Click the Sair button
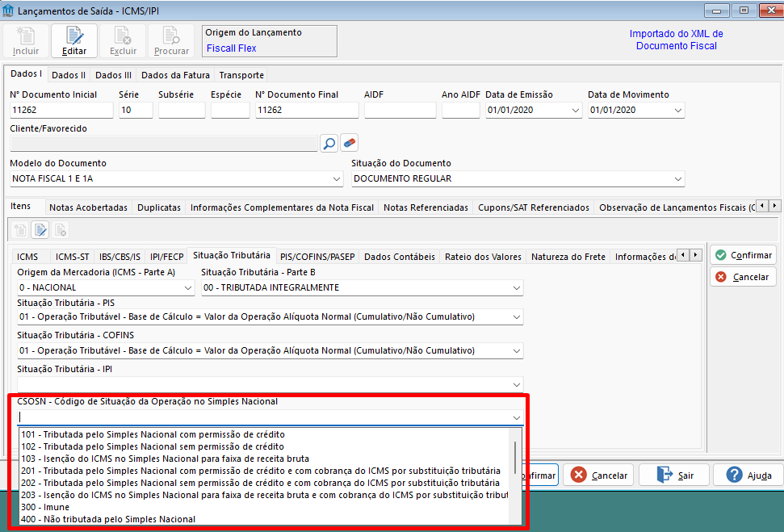784x532 pixels. [674, 475]
